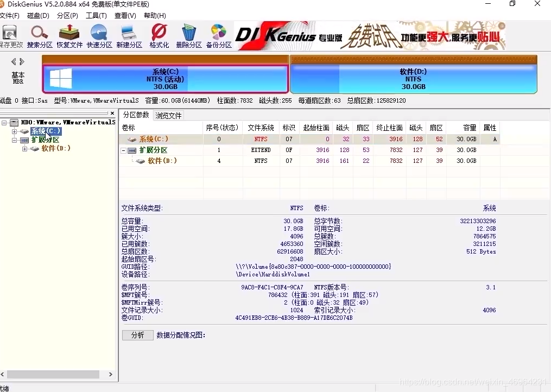Click the 容量 column header
Image resolution: width=551 pixels, height=392 pixels.
pos(463,128)
